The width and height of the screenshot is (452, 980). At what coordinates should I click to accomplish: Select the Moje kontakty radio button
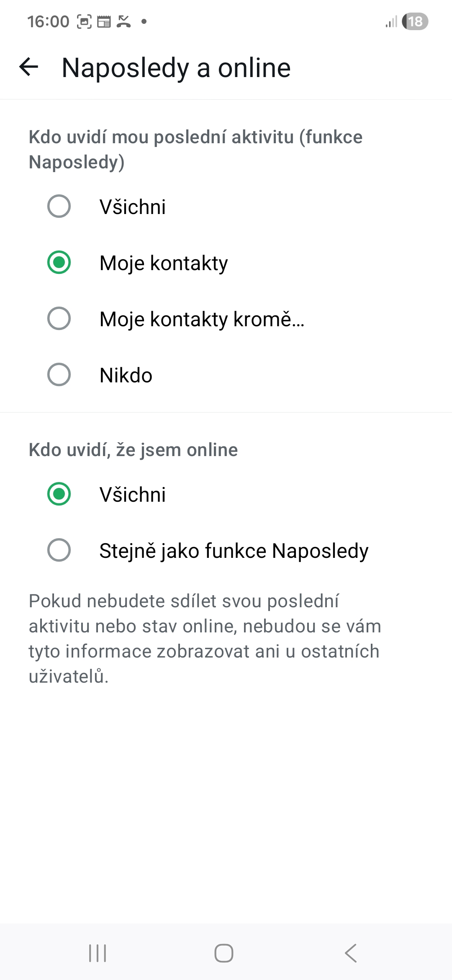(x=59, y=263)
